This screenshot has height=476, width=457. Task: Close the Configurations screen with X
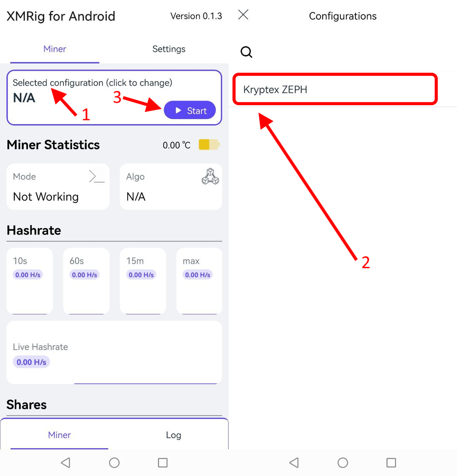pyautogui.click(x=243, y=15)
